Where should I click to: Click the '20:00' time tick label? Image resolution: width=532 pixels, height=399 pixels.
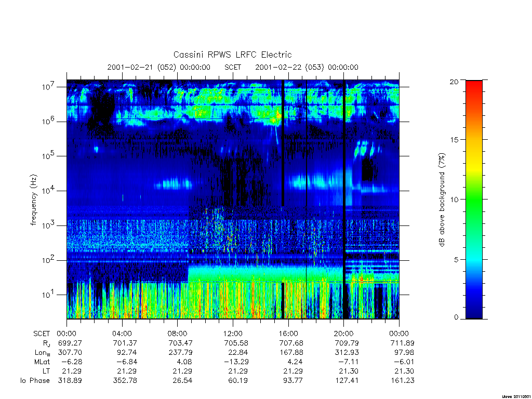tap(344, 334)
